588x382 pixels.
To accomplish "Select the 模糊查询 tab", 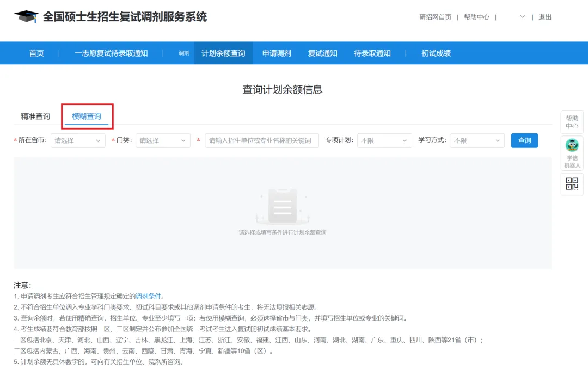I will (x=87, y=116).
